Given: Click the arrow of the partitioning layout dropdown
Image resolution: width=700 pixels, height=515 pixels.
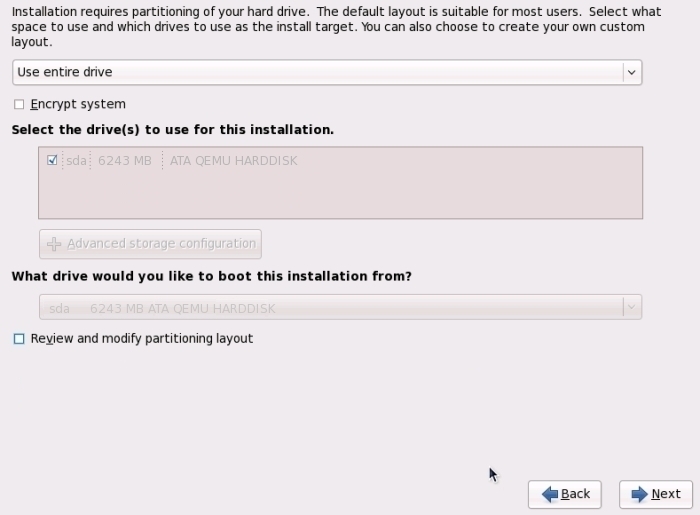Looking at the screenshot, I should 630,72.
